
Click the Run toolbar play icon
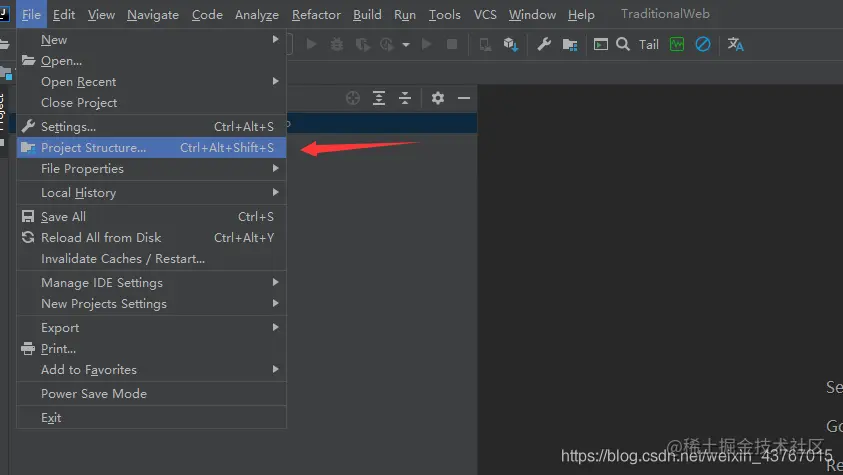(311, 44)
